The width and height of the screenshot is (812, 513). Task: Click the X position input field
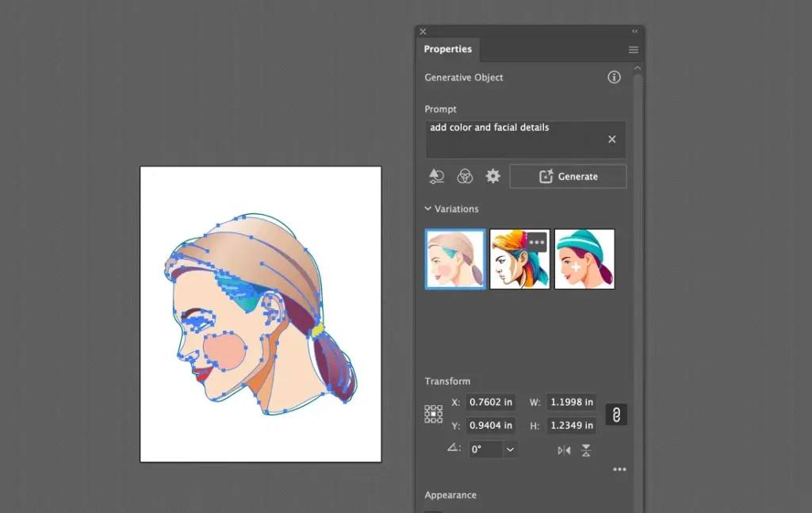490,402
